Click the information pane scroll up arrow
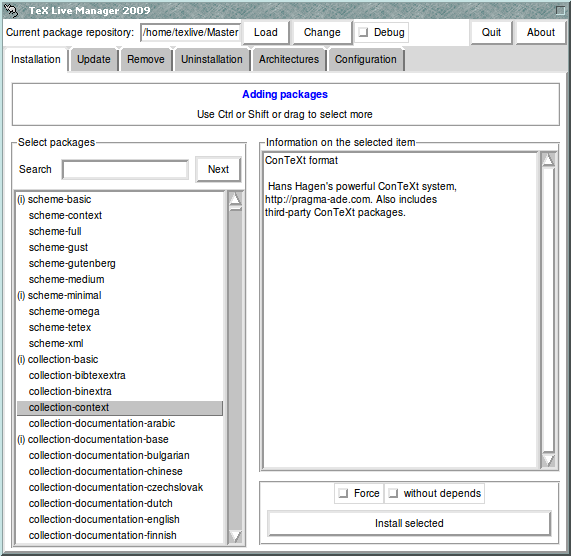This screenshot has height=556, width=571. (548, 159)
